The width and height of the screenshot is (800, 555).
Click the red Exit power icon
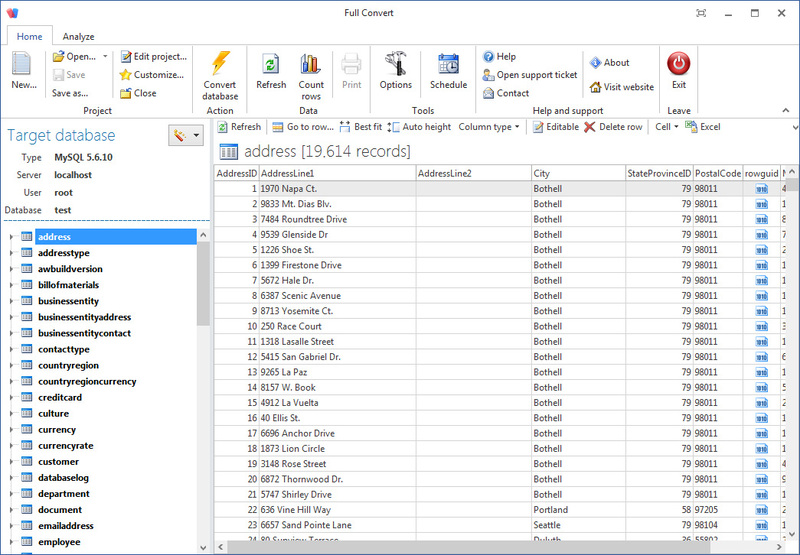pos(679,65)
